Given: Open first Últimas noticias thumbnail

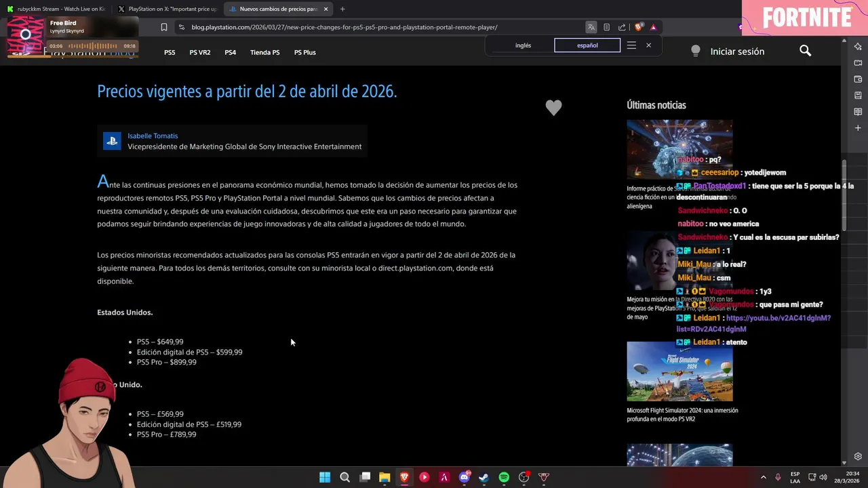Looking at the screenshot, I should (679, 149).
